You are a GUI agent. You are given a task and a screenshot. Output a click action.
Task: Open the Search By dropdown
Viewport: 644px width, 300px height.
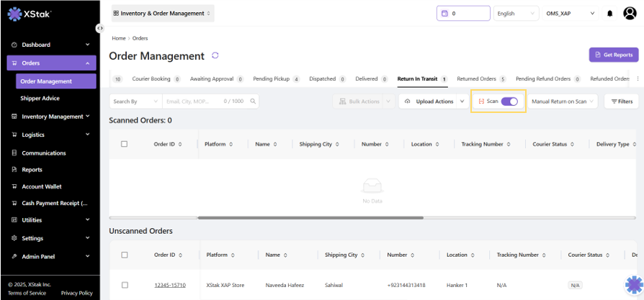[x=134, y=101]
